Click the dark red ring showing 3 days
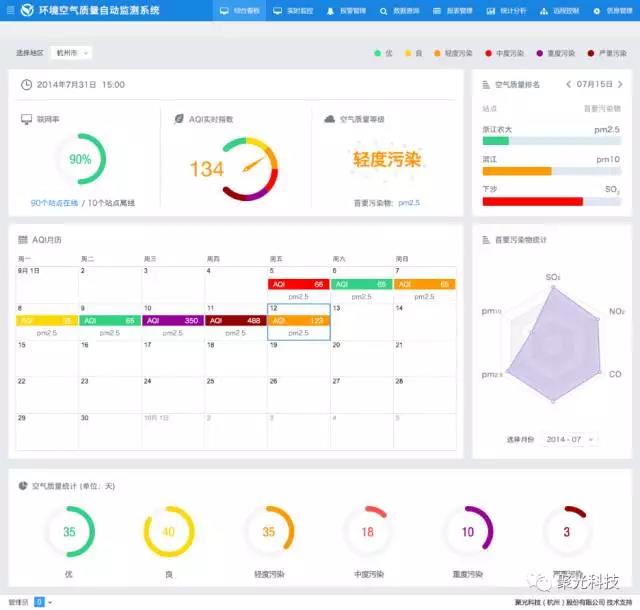This screenshot has height=610, width=640. pos(567,532)
